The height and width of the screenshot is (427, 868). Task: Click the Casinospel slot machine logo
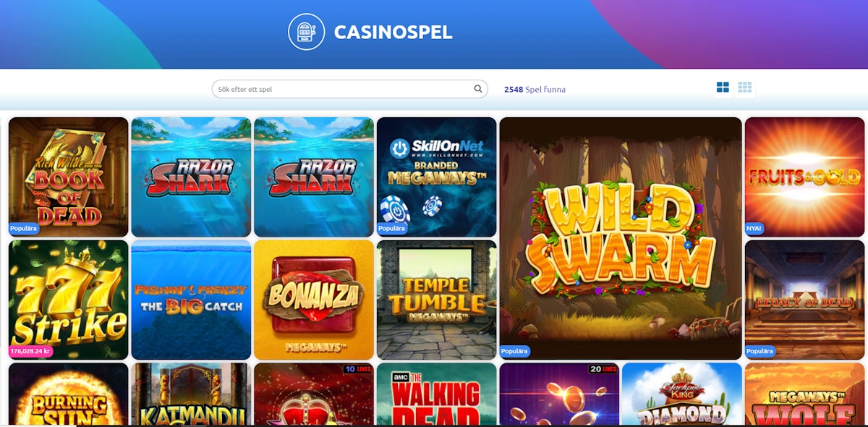[306, 32]
